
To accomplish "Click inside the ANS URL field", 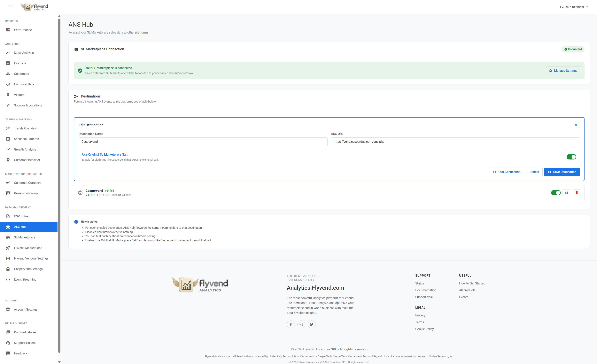I will [x=455, y=142].
